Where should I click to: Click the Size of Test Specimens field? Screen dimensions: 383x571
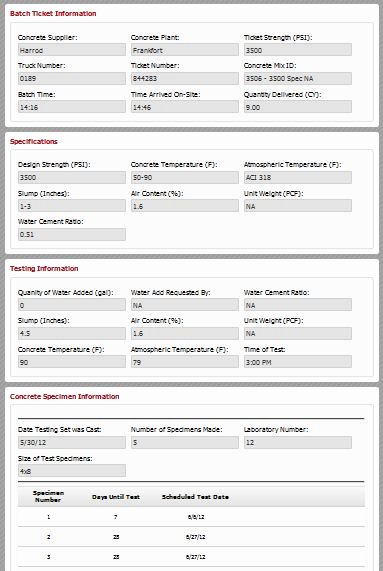coord(72,471)
